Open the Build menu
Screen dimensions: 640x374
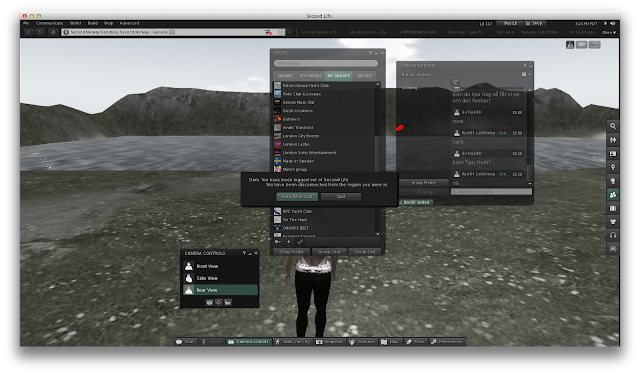93,23
